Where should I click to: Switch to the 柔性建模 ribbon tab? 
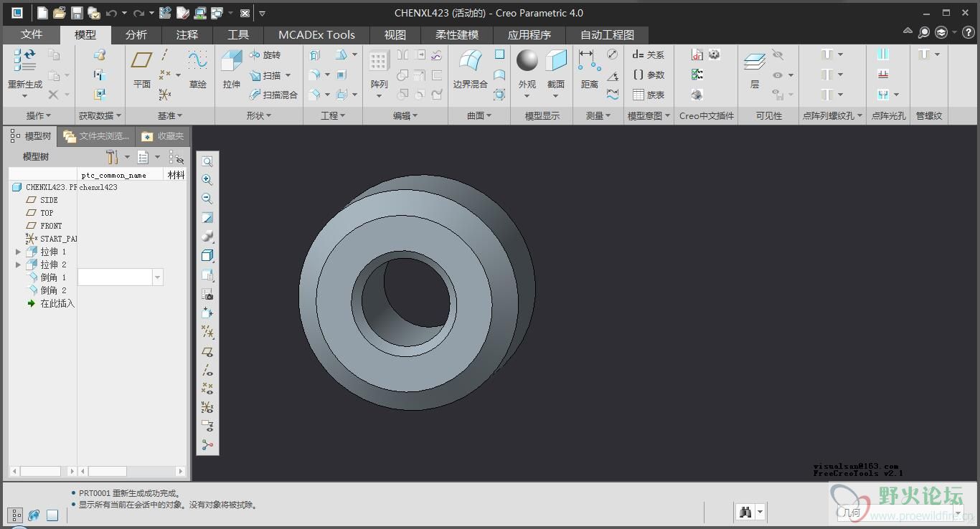click(x=456, y=34)
